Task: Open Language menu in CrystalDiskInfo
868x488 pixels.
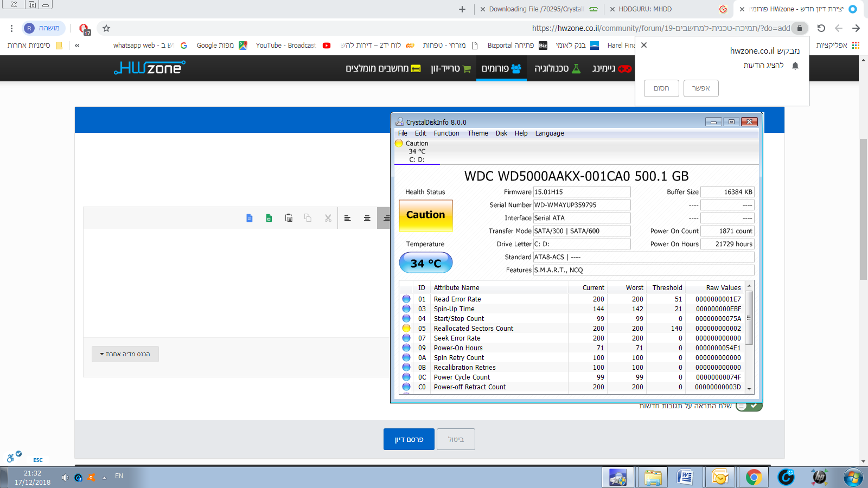Action: [x=550, y=133]
